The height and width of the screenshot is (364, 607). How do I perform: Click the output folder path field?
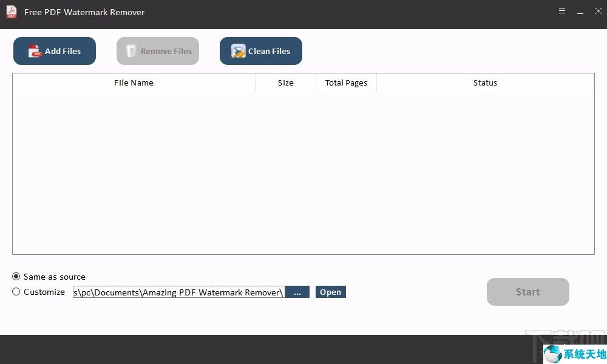[179, 292]
